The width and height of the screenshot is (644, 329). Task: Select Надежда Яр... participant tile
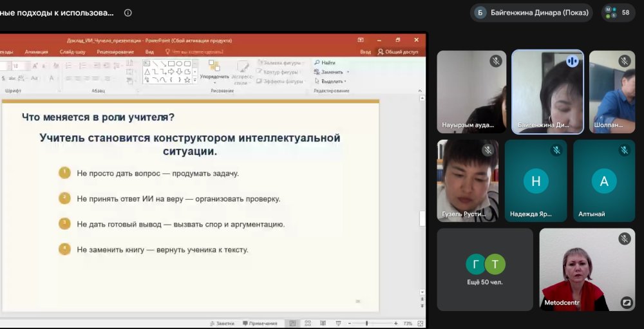[536, 181]
